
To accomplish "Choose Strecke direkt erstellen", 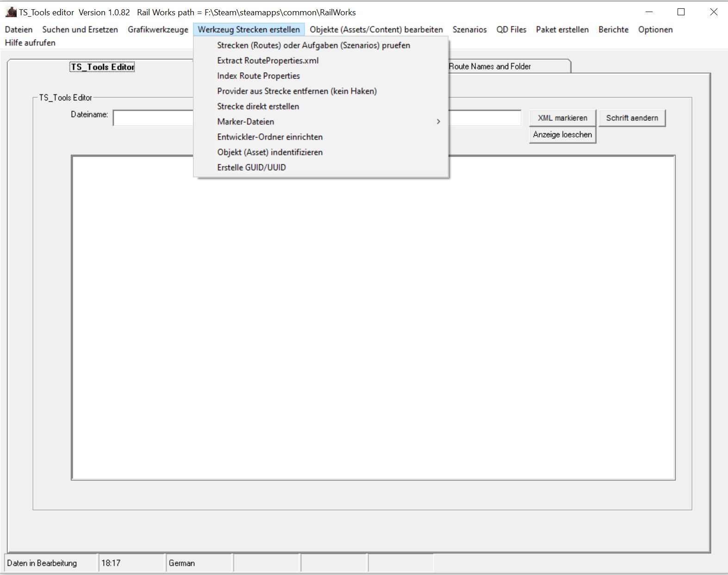I will (x=258, y=106).
